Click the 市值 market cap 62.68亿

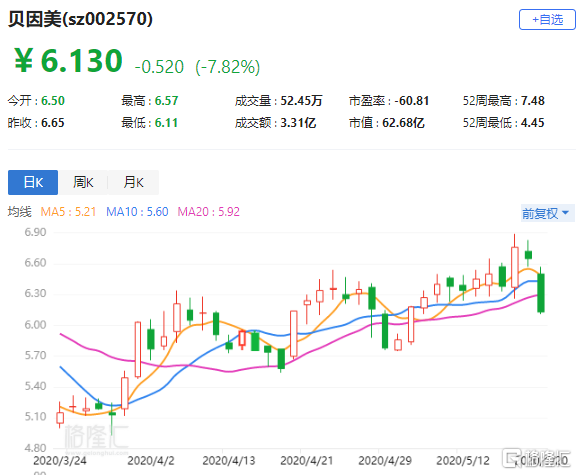[403, 123]
